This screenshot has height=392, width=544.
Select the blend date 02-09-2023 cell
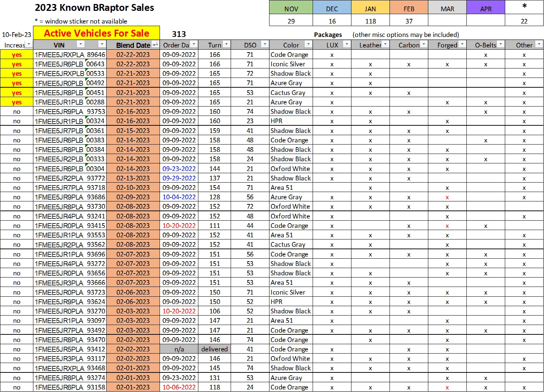(x=133, y=197)
